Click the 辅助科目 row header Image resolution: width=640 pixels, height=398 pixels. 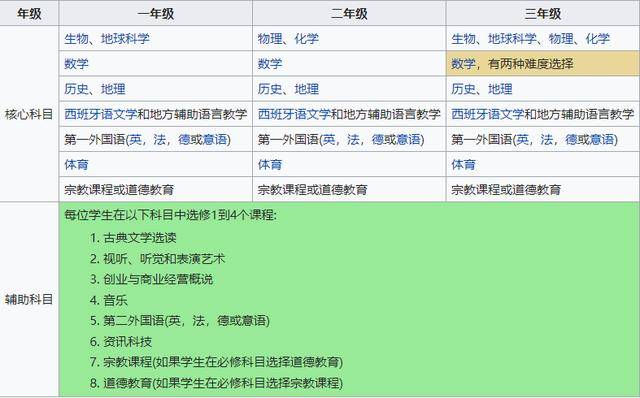[x=29, y=299]
